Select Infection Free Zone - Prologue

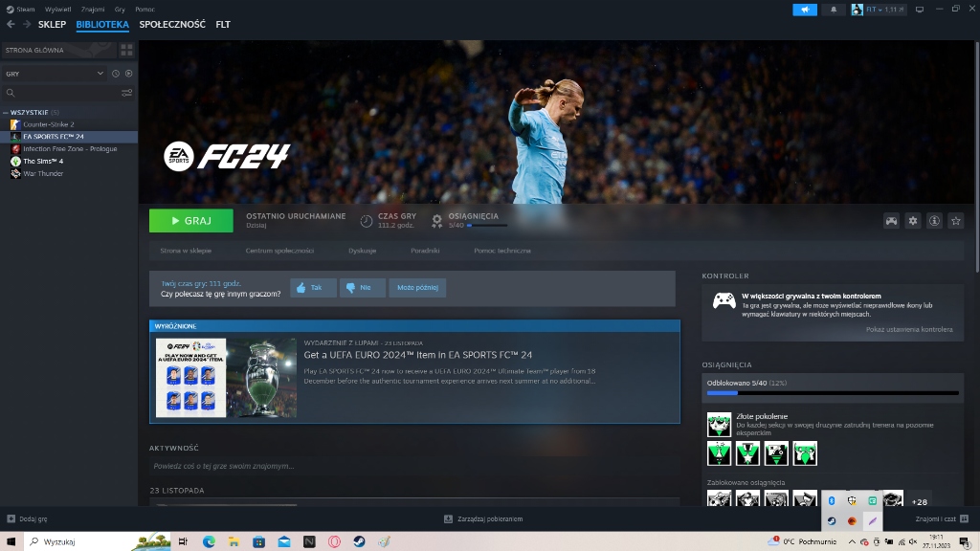[69, 148]
